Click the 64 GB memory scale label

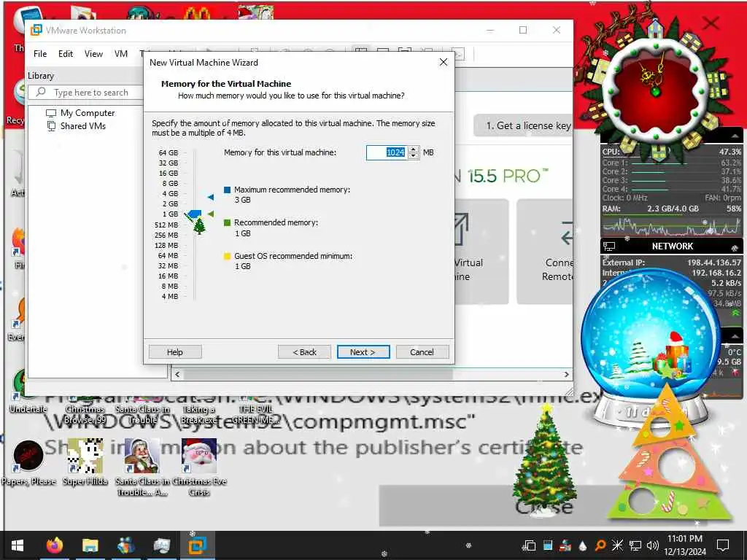(x=169, y=153)
